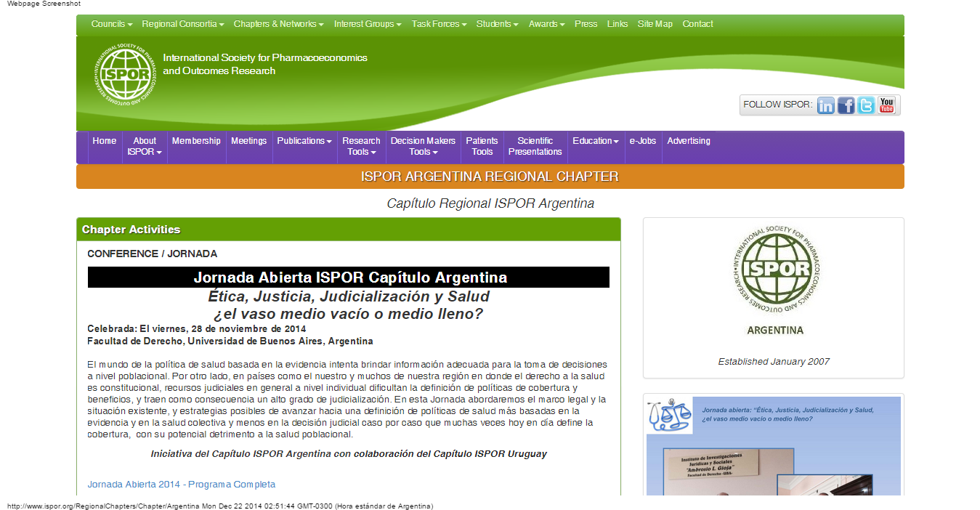Screen dimensions: 980x510
Task: Open the Meetings menu item
Action: 249,141
